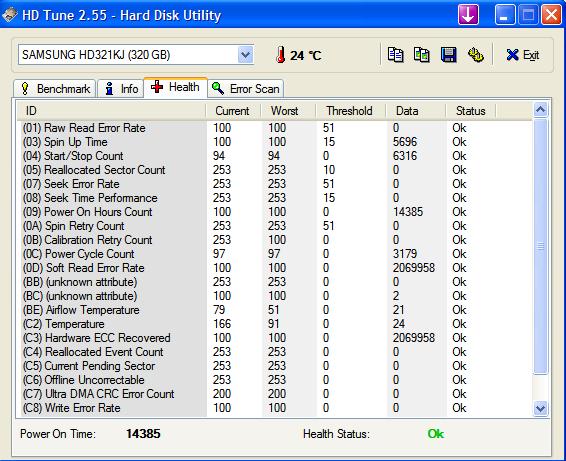This screenshot has width=566, height=461.
Task: Sort by the Current column header
Action: 233,111
